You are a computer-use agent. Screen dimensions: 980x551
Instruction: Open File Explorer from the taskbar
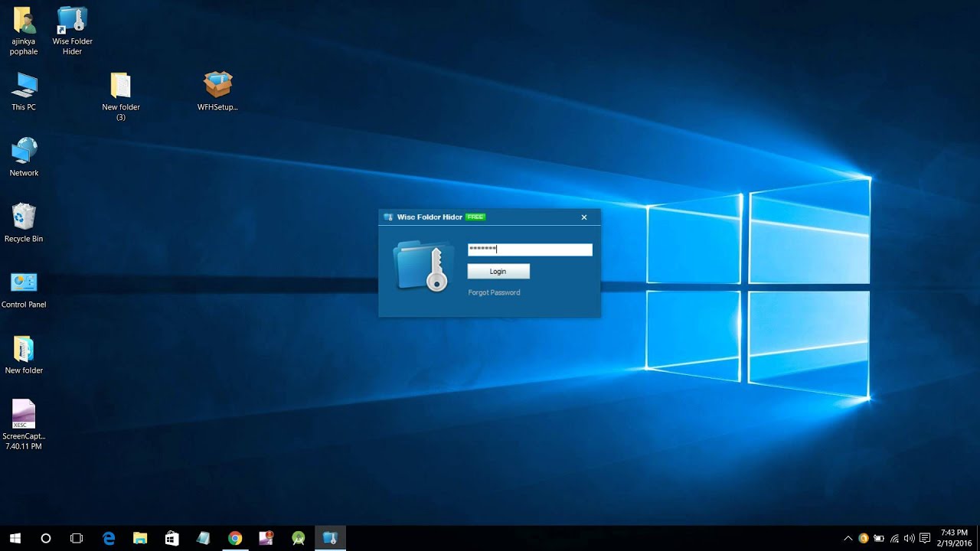[x=140, y=538]
